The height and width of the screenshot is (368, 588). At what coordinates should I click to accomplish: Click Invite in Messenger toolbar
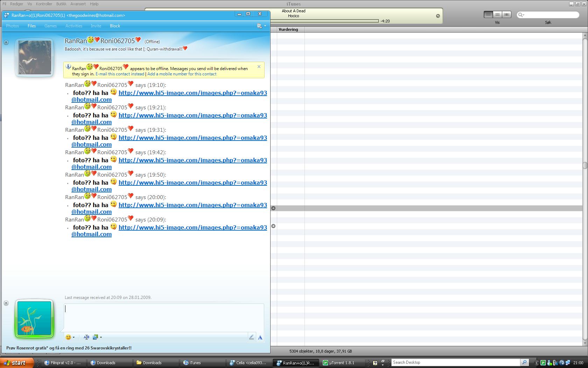point(96,26)
